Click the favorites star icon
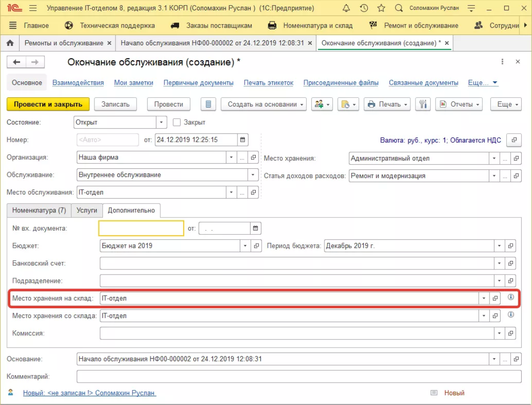 tap(381, 8)
